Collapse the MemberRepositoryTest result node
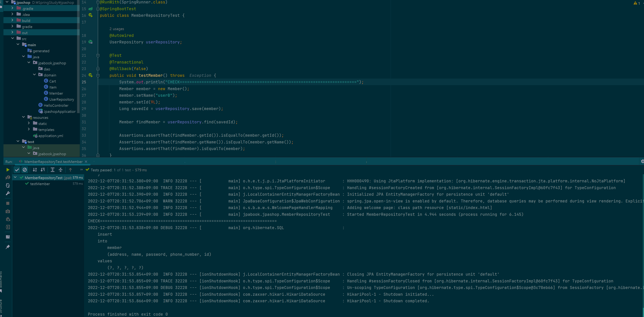 pos(15,178)
